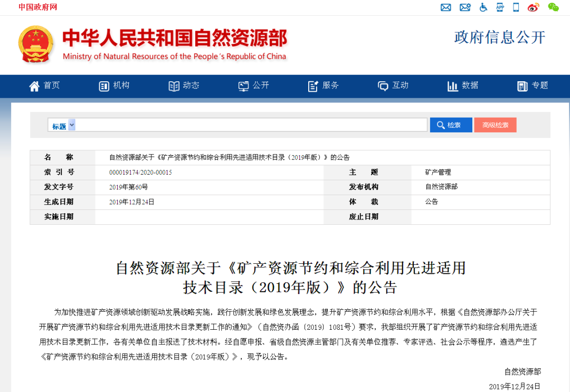Open the mobile phone version icon

click(516, 7)
